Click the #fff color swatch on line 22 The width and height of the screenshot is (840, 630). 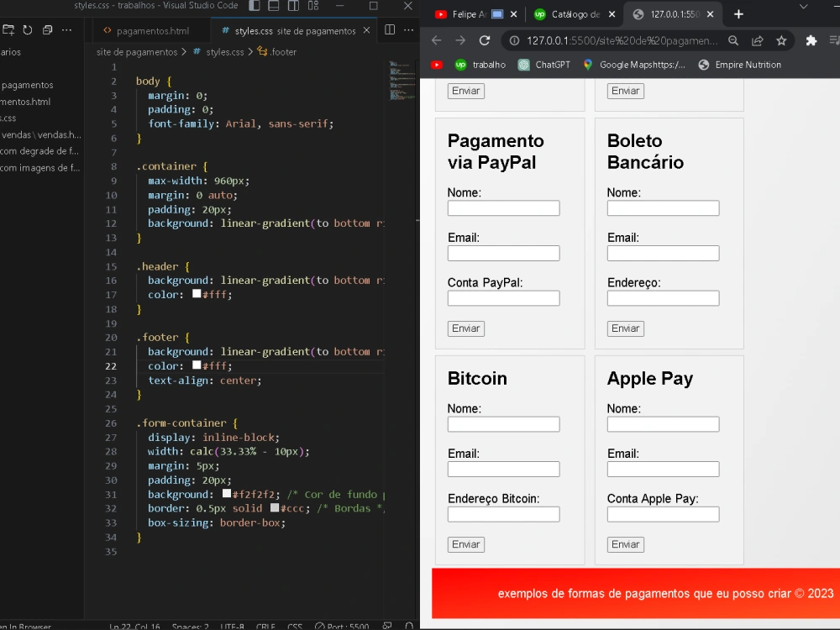(197, 365)
